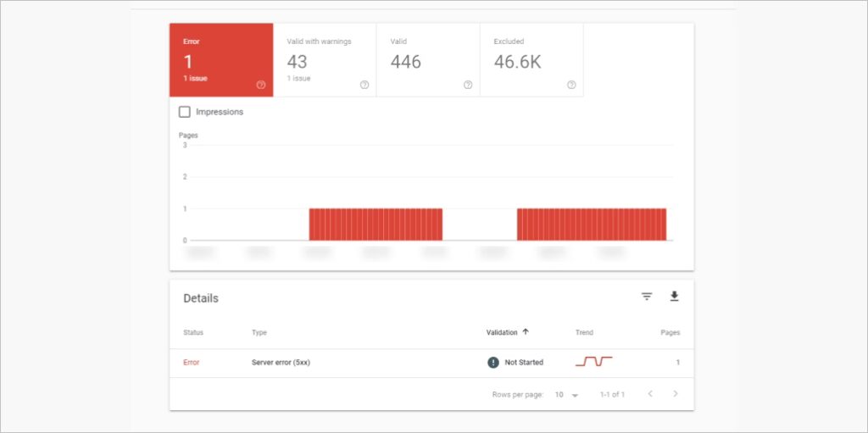Click the filter icon in Details

[x=647, y=297]
